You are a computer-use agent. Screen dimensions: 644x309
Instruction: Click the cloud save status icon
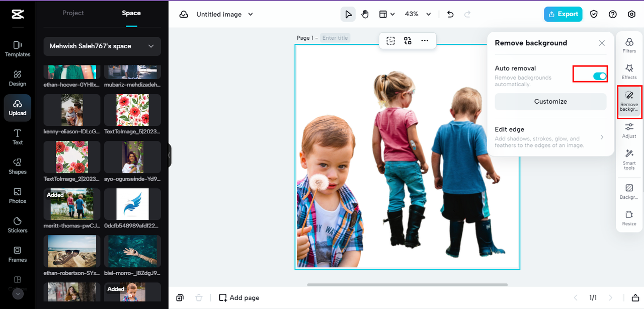tap(184, 15)
